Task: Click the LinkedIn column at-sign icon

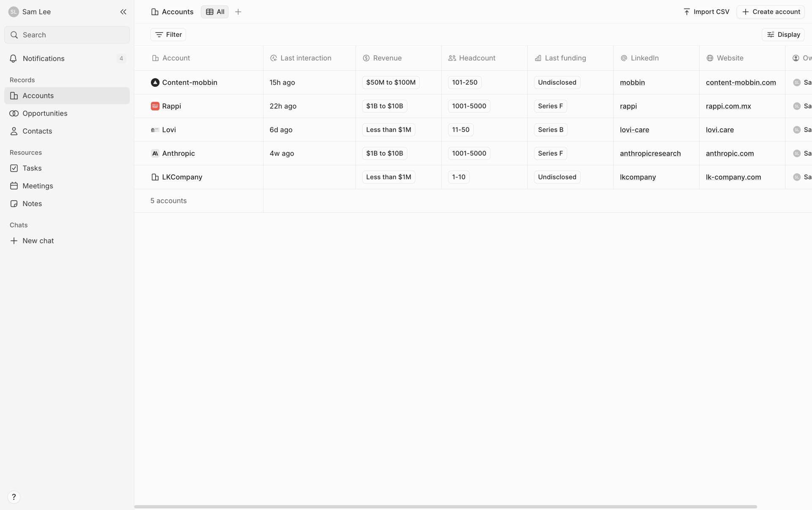Action: 624,58
